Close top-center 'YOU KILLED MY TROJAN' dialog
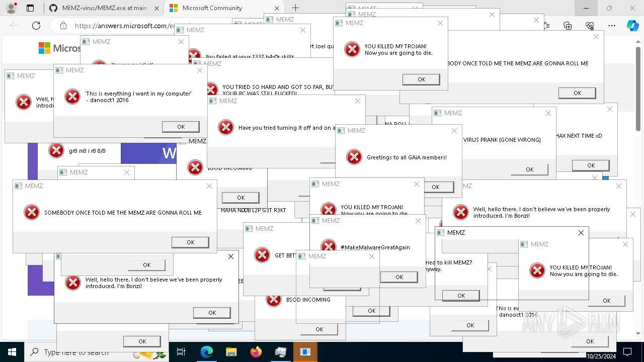This screenshot has width=644, height=362. 440,23
